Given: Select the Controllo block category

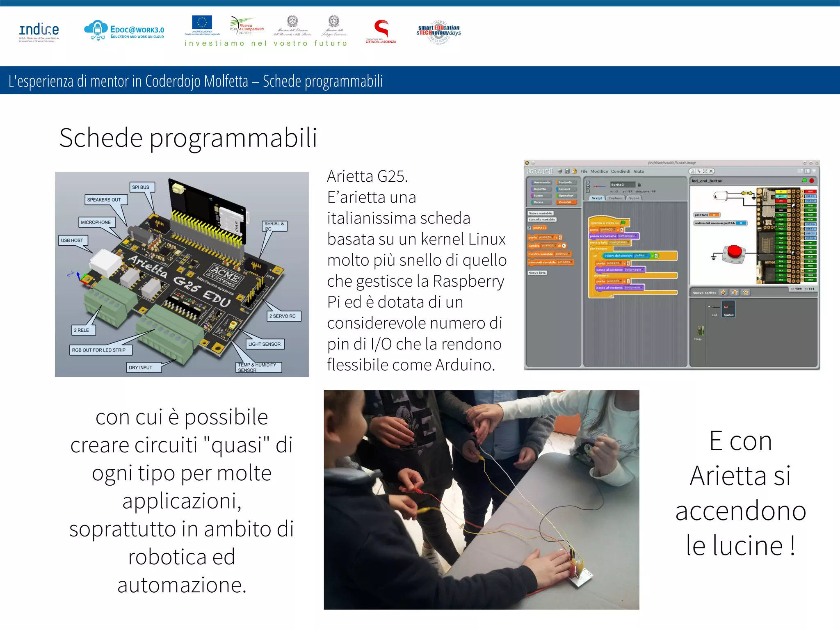Looking at the screenshot, I should pyautogui.click(x=566, y=183).
